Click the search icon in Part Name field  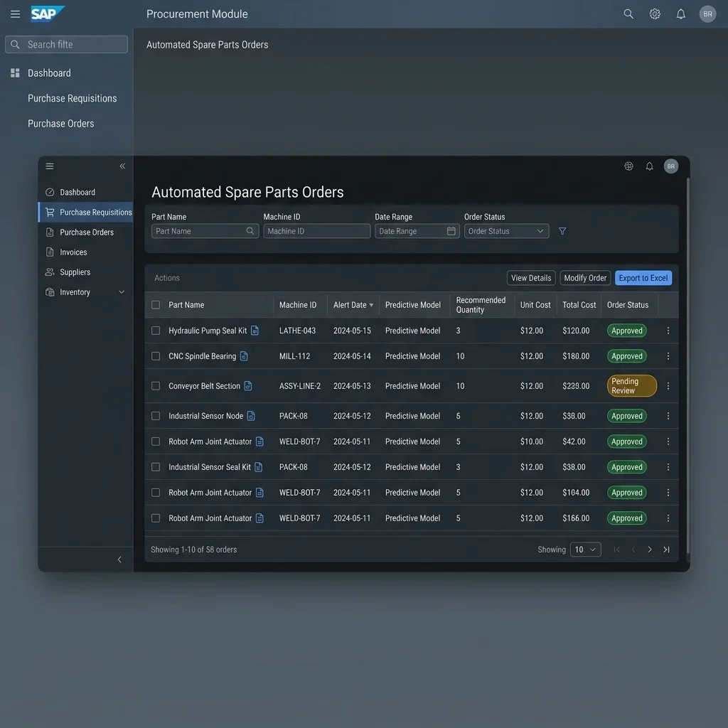[x=250, y=231]
